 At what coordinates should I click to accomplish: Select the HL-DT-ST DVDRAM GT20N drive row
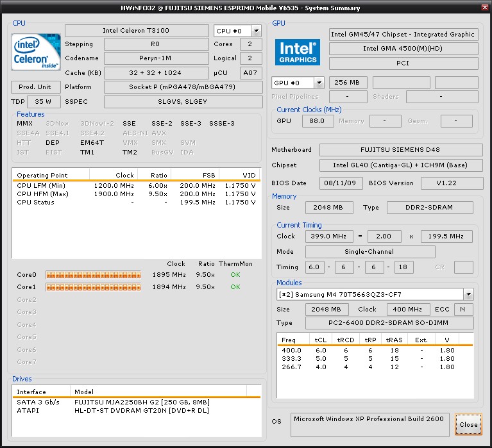coord(136,410)
